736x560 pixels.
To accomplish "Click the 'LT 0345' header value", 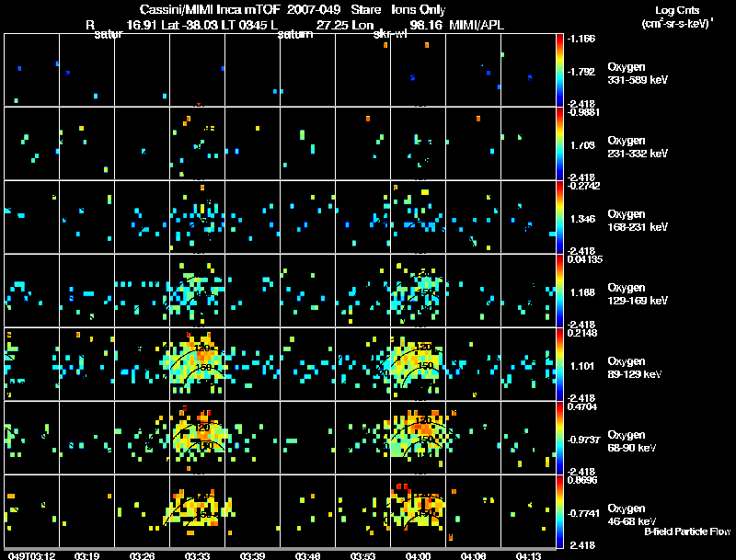I will point(244,25).
